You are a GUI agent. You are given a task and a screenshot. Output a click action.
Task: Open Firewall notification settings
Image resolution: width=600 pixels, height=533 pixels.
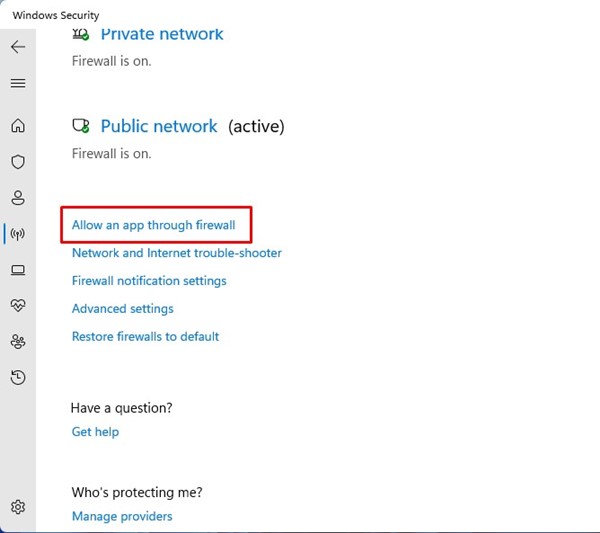click(149, 281)
